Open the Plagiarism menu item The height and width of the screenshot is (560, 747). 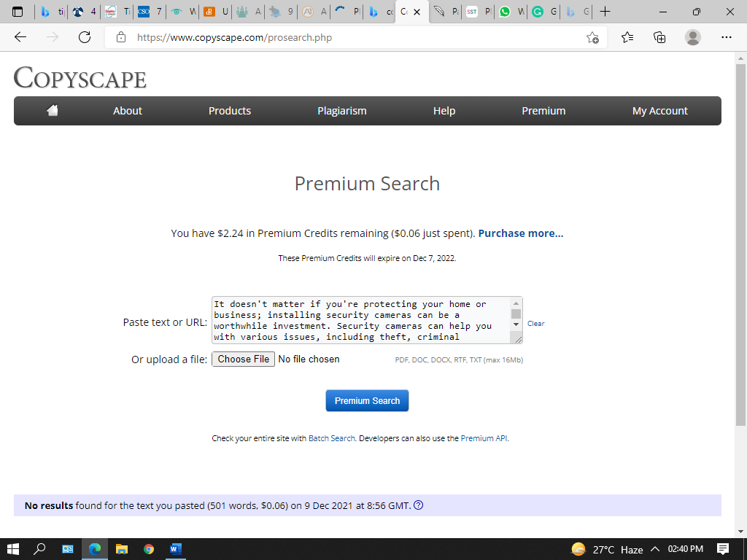coord(342,111)
